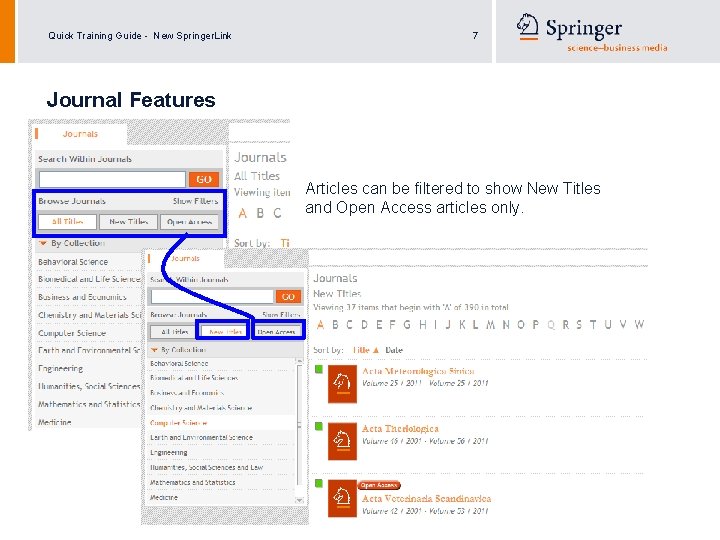Open Acta Meteorologica Sinica journal cover icon
This screenshot has height=540, width=720.
(x=342, y=384)
